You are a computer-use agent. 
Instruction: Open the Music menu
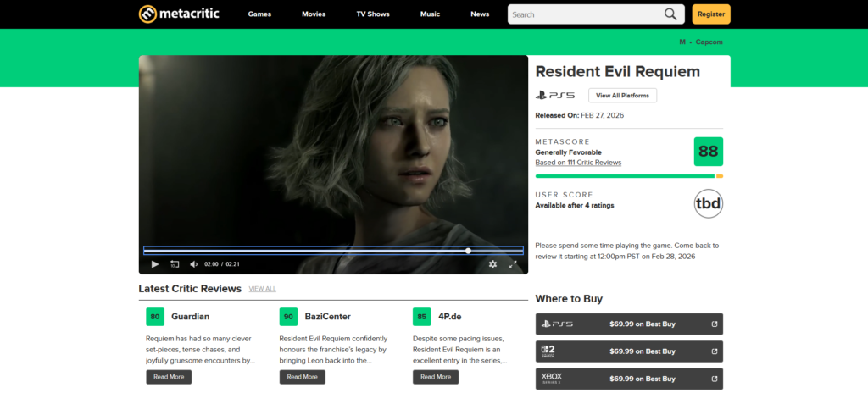click(430, 14)
